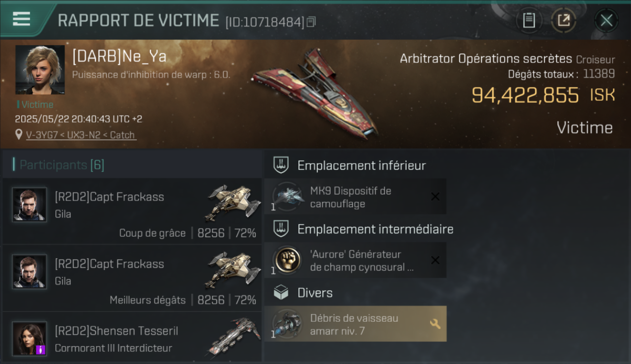Click the Cormorant III Interdicteur ship icon
Image resolution: width=631 pixels, height=364 pixels.
pos(234,336)
